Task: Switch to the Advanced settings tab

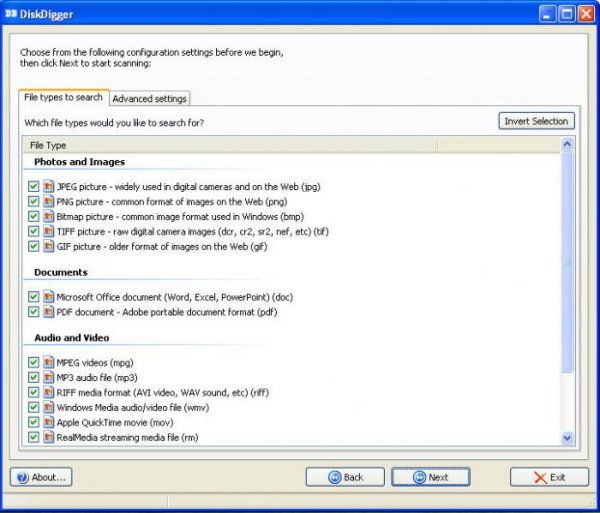Action: 149,99
